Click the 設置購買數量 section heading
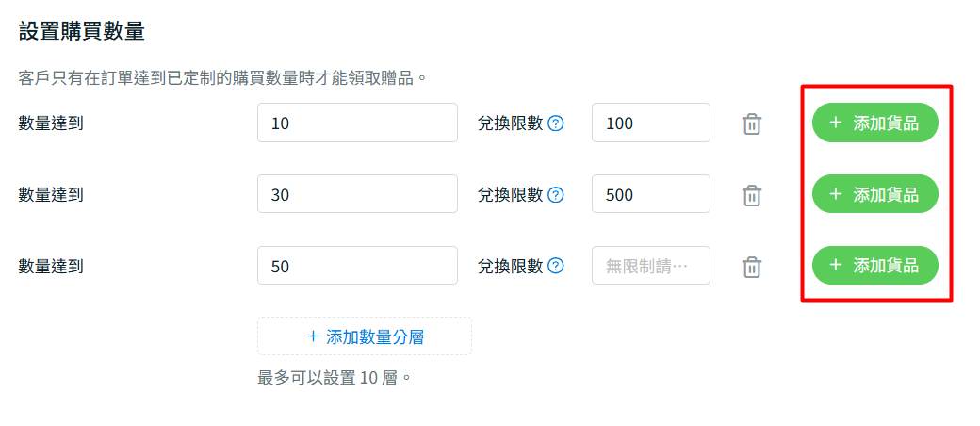The width and height of the screenshot is (980, 426). tap(82, 31)
